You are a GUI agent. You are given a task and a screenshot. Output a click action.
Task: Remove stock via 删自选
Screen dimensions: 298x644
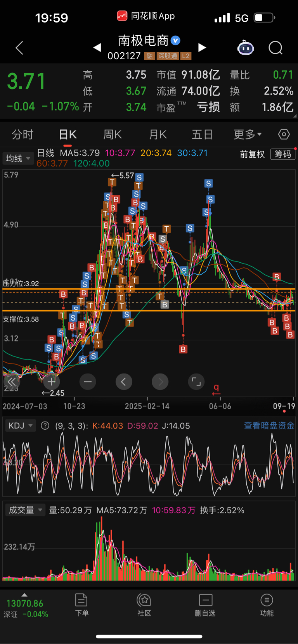(x=205, y=605)
